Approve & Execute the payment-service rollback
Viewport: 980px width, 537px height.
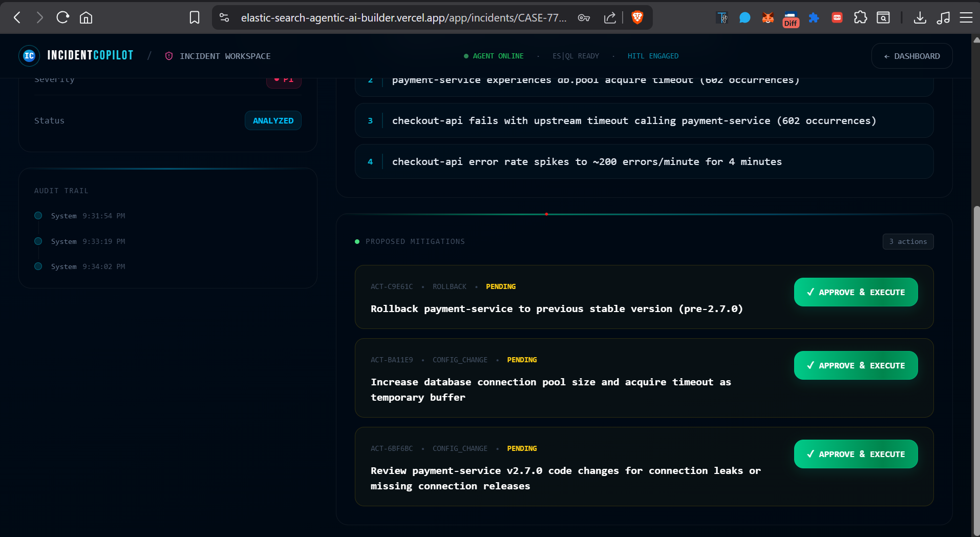click(x=856, y=292)
